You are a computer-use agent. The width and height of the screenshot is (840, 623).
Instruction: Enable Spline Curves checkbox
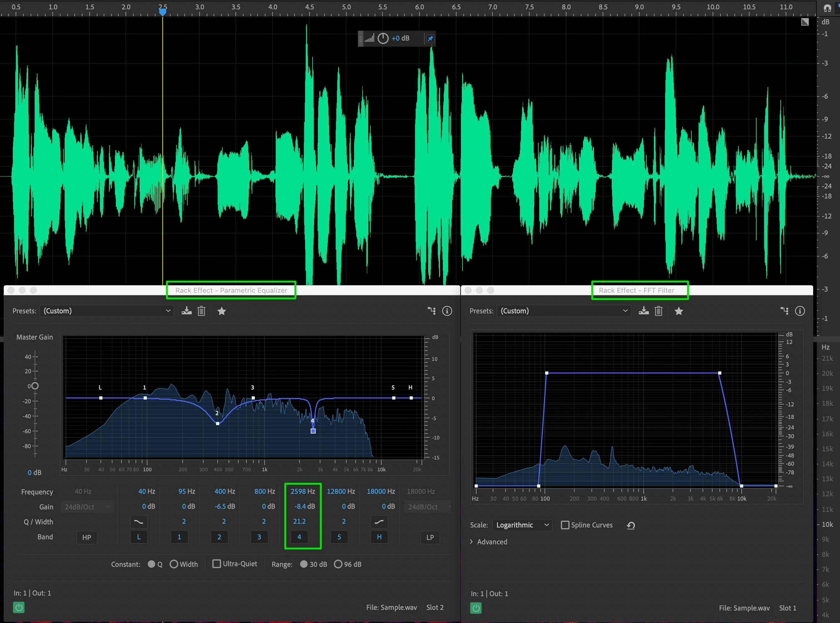click(x=565, y=525)
